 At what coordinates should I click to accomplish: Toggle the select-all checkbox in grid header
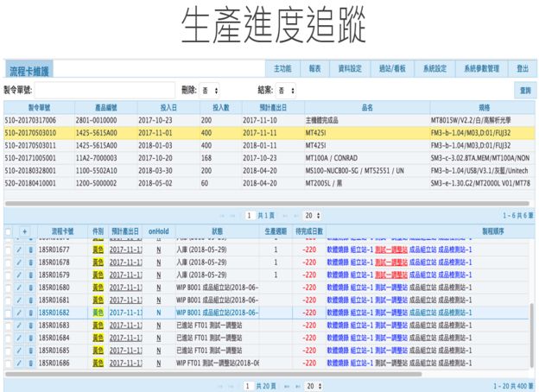tap(9, 232)
